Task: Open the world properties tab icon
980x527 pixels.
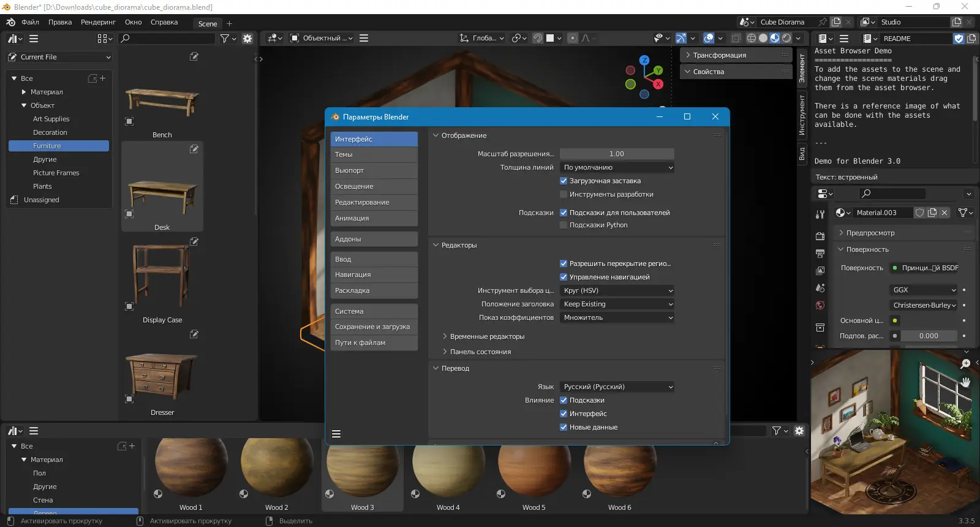Action: point(820,305)
